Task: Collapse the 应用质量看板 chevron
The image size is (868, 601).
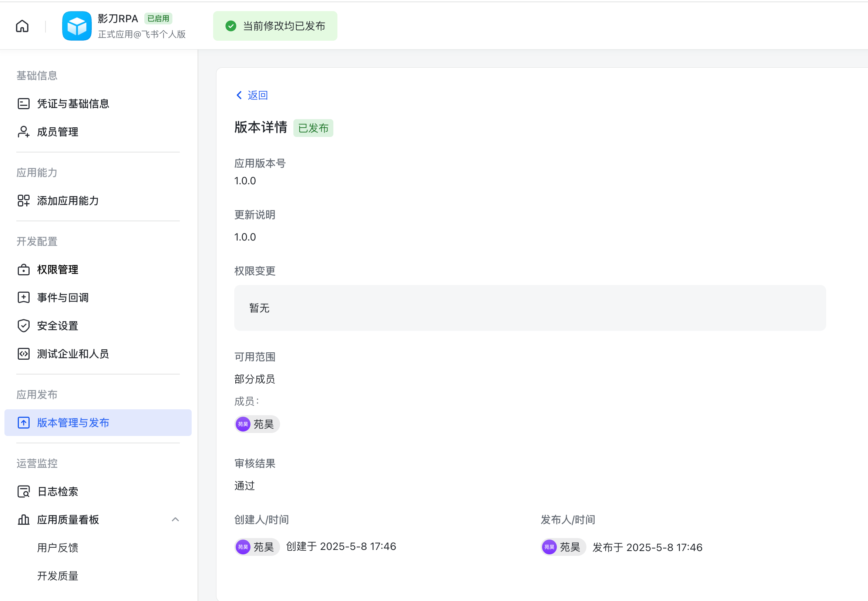Action: pos(175,520)
